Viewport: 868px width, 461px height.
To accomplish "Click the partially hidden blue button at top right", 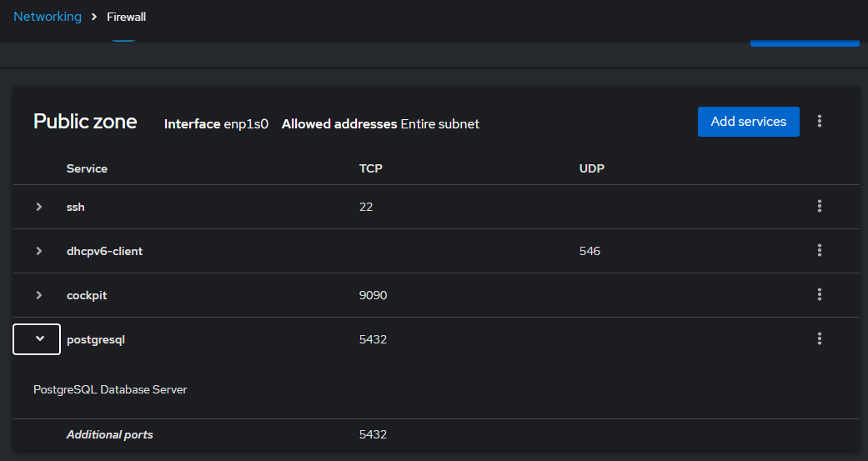I will point(805,42).
